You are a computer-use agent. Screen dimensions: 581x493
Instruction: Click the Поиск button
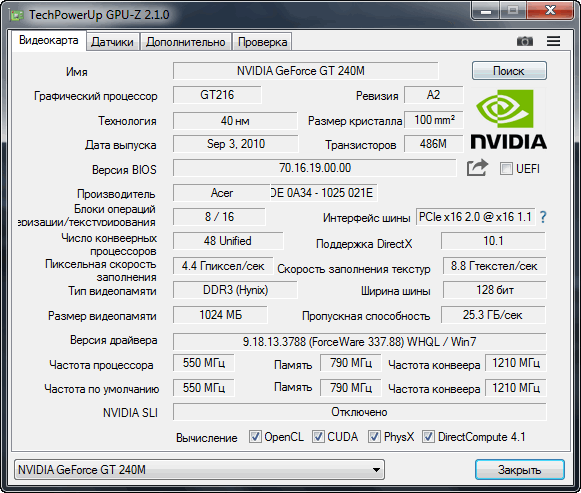pyautogui.click(x=509, y=71)
